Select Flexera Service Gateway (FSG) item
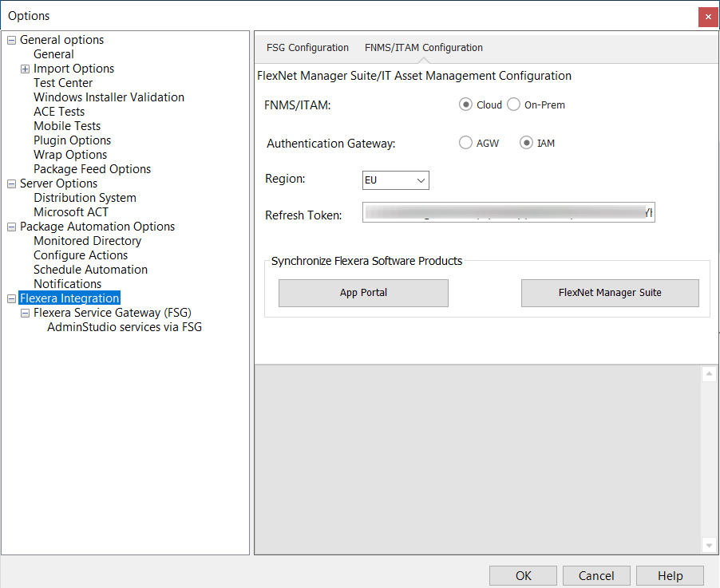 click(x=112, y=313)
